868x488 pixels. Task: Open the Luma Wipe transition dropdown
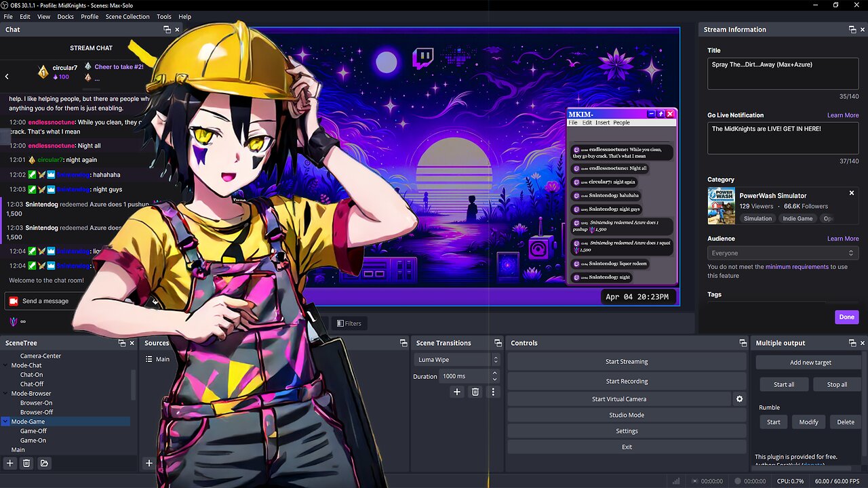[457, 360]
